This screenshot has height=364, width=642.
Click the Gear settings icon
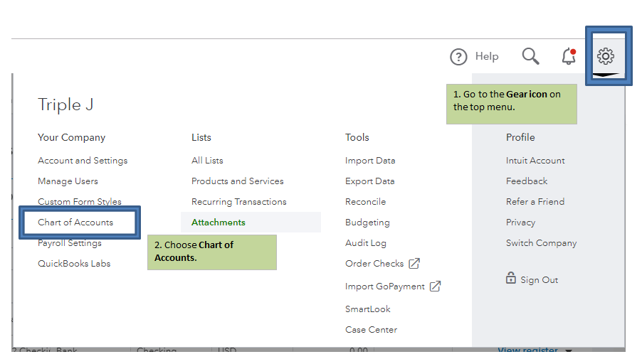click(606, 56)
